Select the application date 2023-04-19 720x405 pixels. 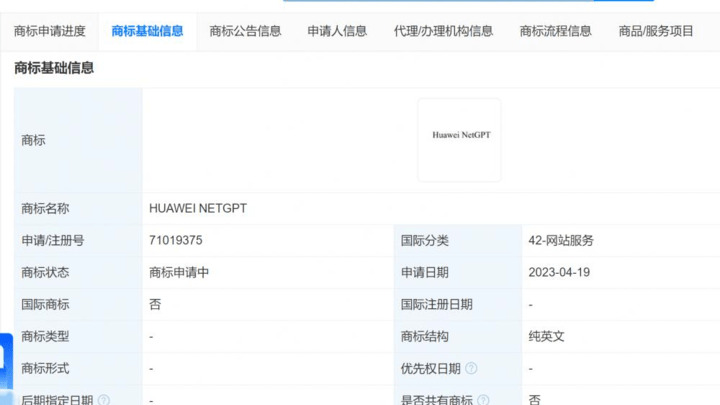559,272
